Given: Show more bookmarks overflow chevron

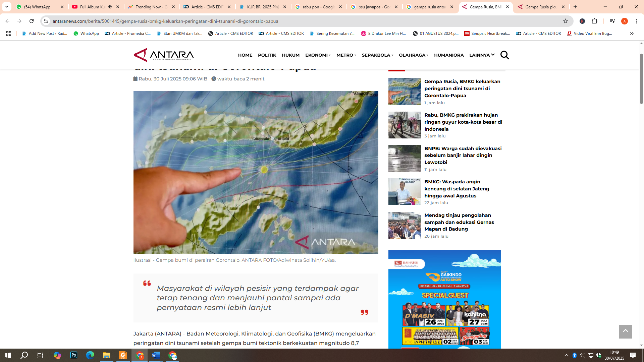Looking at the screenshot, I should click(x=632, y=34).
